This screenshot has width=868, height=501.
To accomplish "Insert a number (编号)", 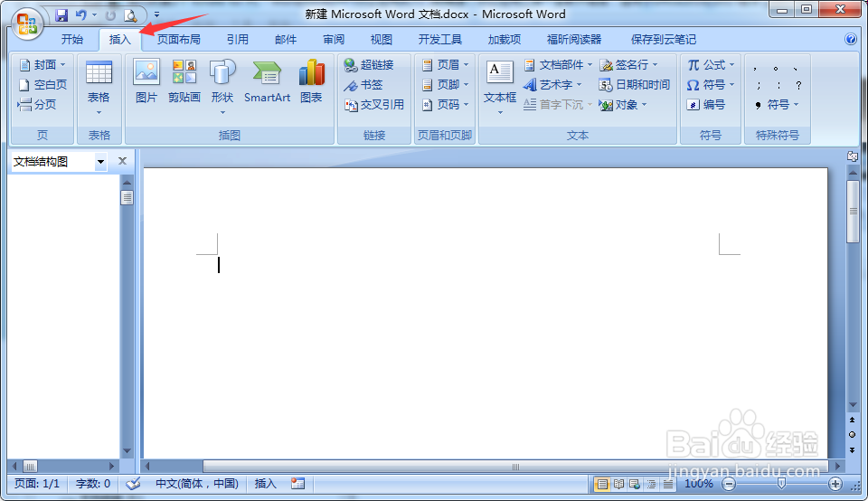I will pyautogui.click(x=706, y=105).
